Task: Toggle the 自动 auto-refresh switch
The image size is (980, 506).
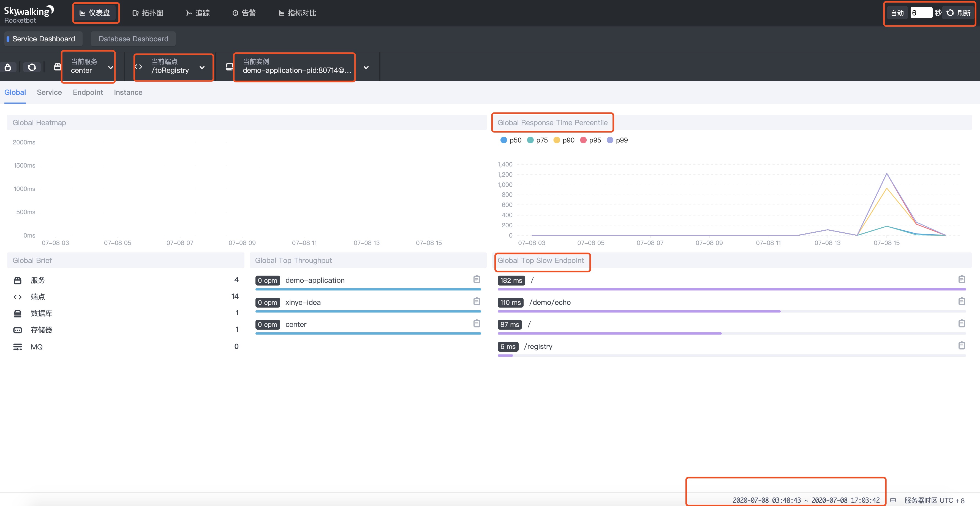Action: 897,13
